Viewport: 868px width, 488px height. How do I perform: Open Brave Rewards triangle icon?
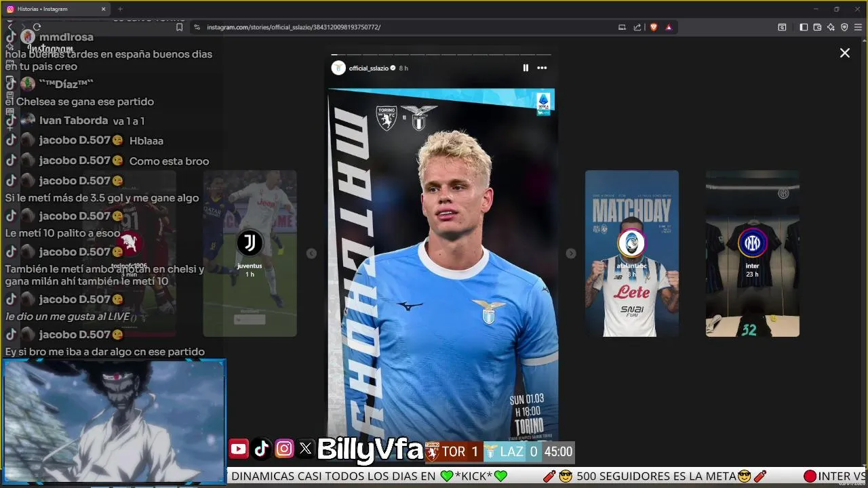tap(669, 27)
